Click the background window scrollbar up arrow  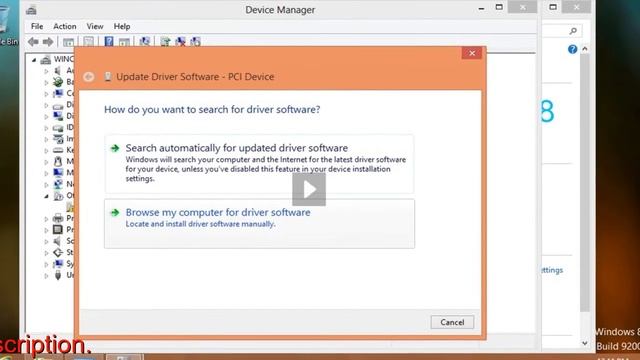[585, 49]
